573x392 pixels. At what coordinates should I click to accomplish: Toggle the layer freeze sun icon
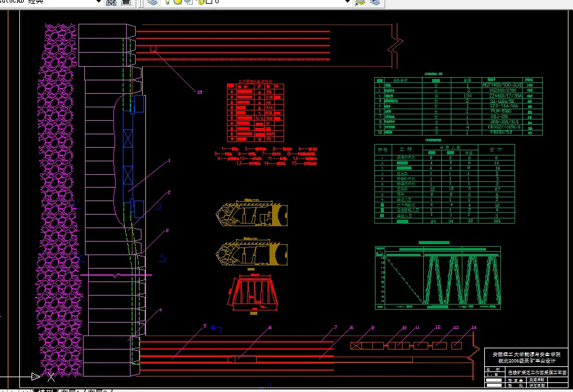pyautogui.click(x=177, y=2)
